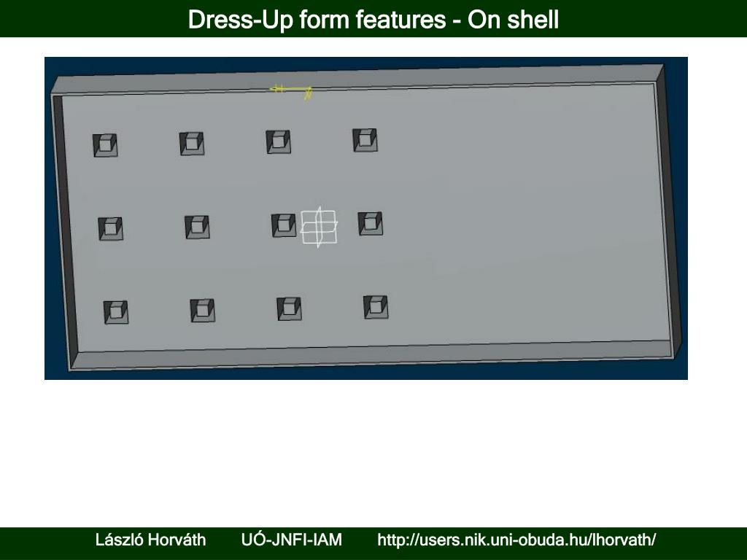Click the 'Dress-Up form features - On shell' title
747x560 pixels.
pyautogui.click(x=373, y=20)
